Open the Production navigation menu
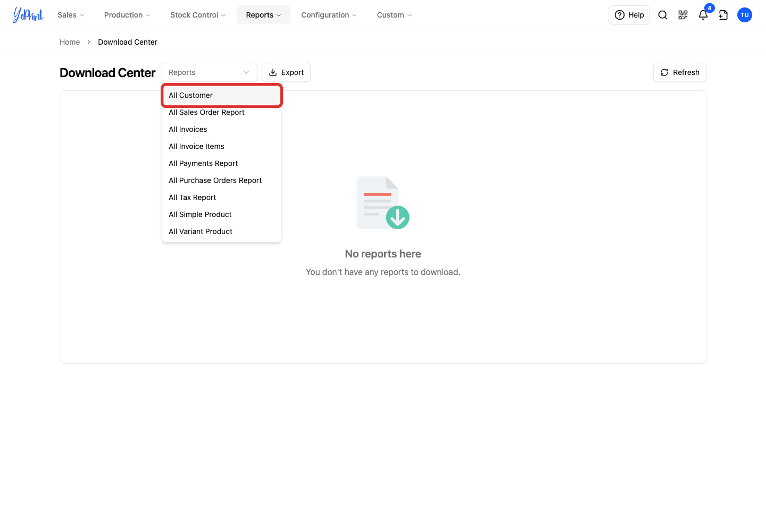 point(127,15)
